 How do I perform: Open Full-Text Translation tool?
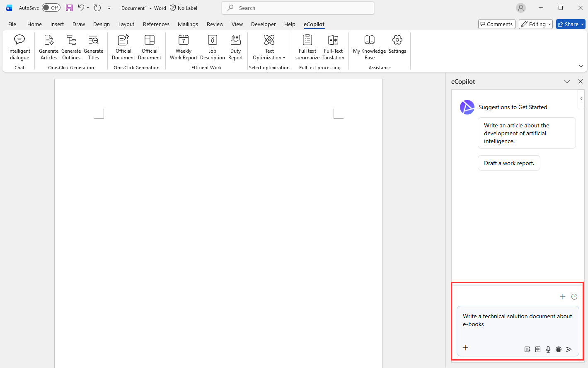click(x=333, y=47)
